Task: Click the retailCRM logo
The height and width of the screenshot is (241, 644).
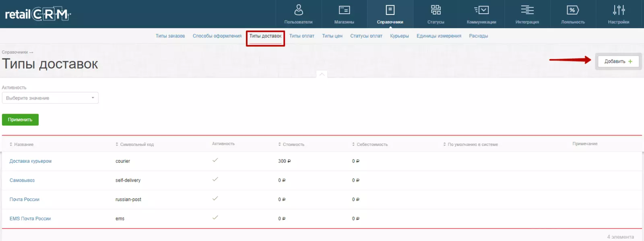Action: tap(38, 15)
